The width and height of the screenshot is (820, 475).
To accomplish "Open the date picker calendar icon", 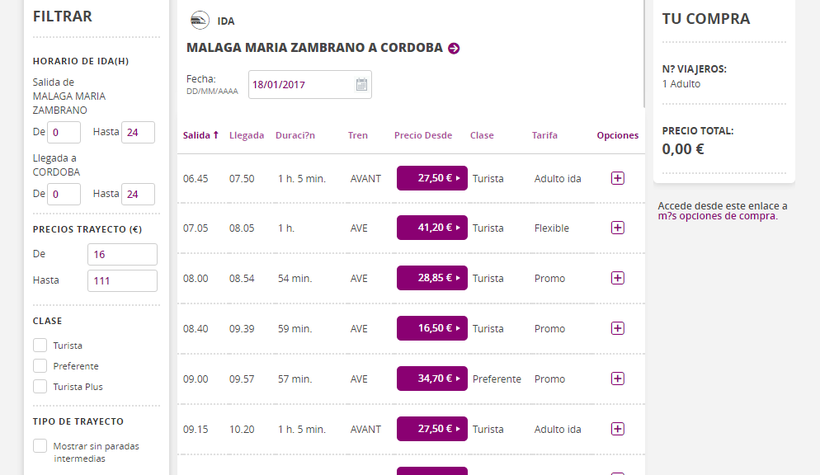I will (x=362, y=85).
